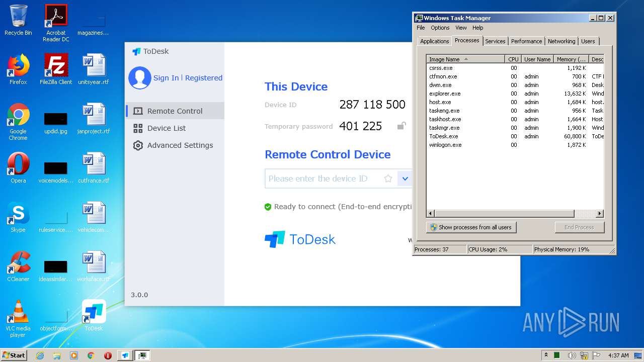644x362 pixels.
Task: Open ToDesk desktop shortcut
Action: coord(94,316)
